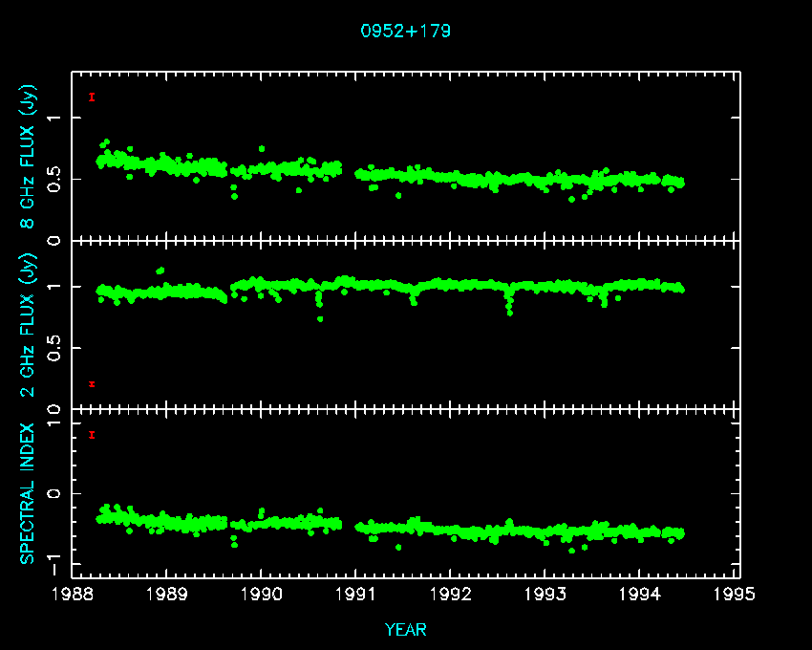Click the 1991 year tick label
The image size is (812, 650).
pos(356,595)
